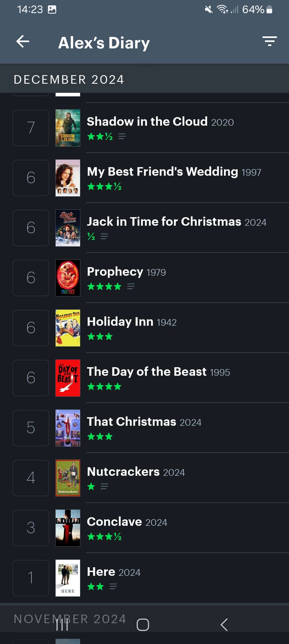Open review icon for Shadow in the Cloud
289x644 pixels.
[122, 136]
